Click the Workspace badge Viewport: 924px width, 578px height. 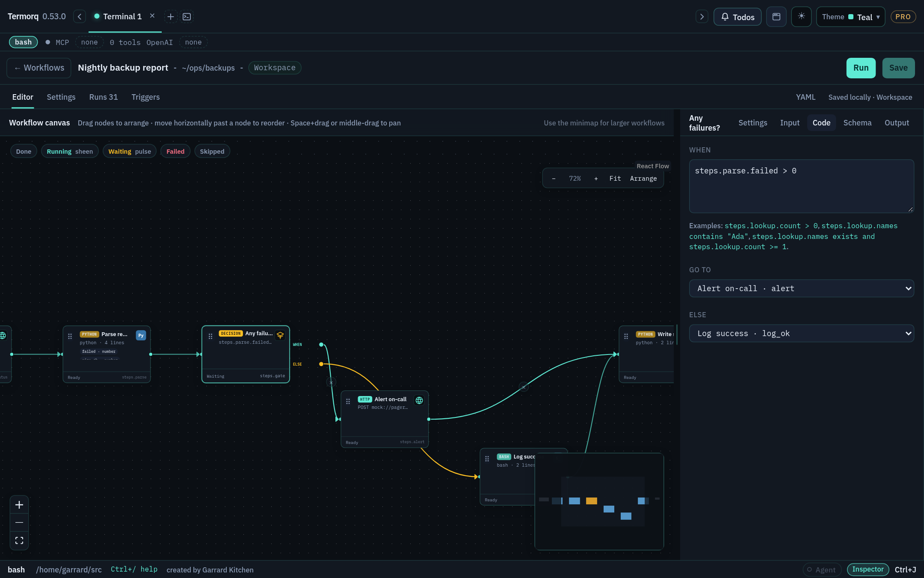pos(275,68)
